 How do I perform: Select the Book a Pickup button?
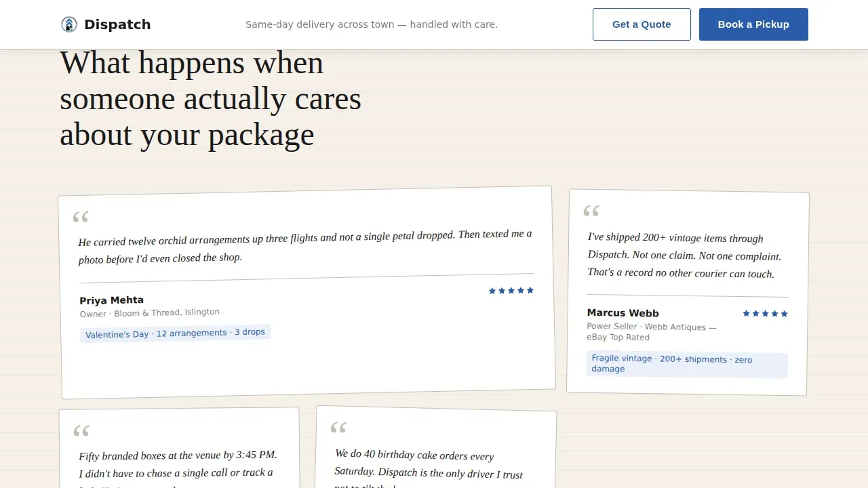tap(753, 24)
